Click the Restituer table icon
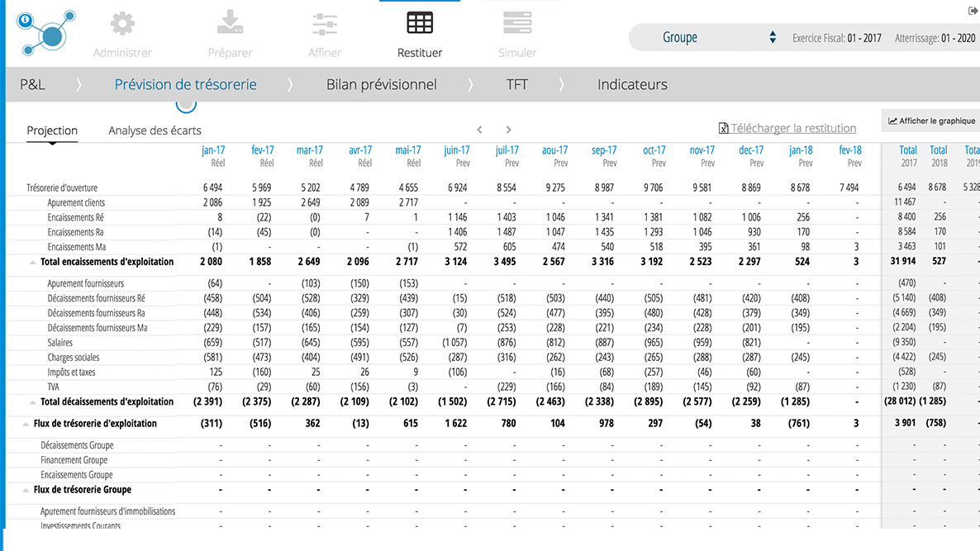The height and width of the screenshot is (551, 980). (x=420, y=23)
